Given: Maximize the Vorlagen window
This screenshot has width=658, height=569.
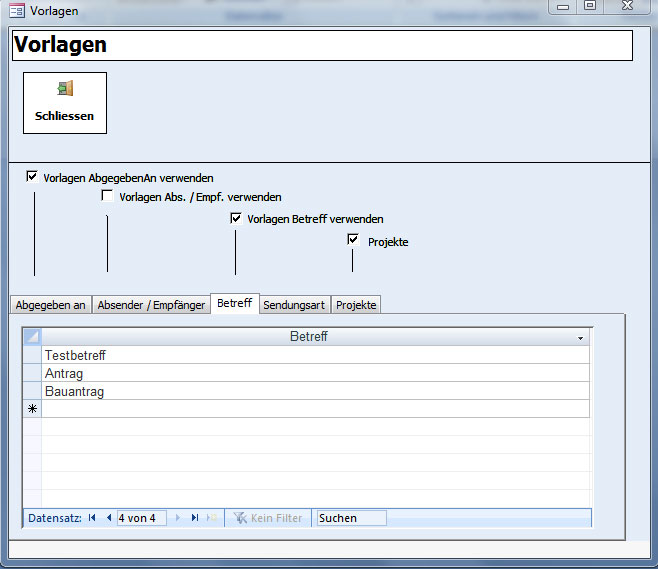Looking at the screenshot, I should [x=590, y=6].
